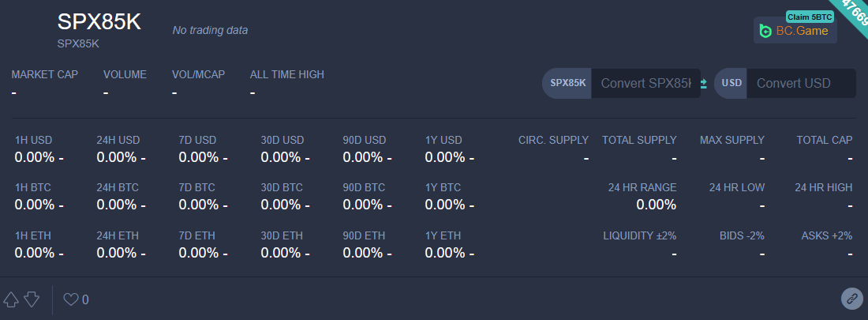Downvote SPX85K with the down arrow
The width and height of the screenshot is (868, 320).
point(32,299)
